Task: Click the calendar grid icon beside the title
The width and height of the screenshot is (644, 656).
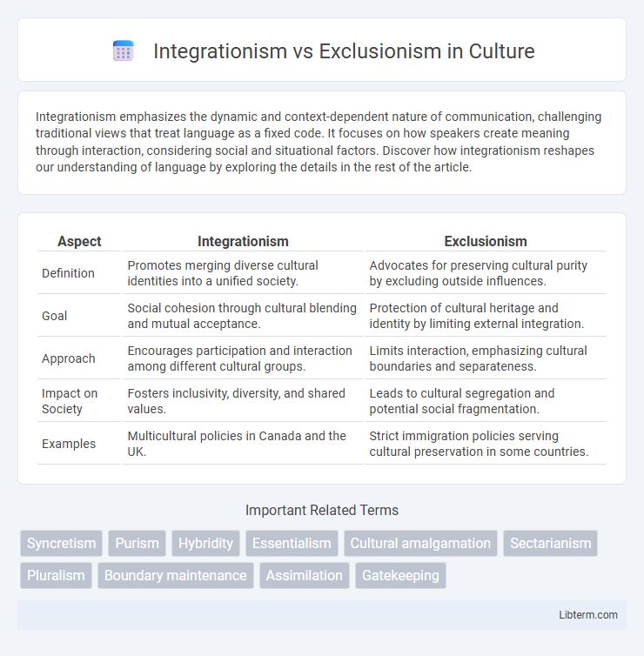Action: [124, 51]
